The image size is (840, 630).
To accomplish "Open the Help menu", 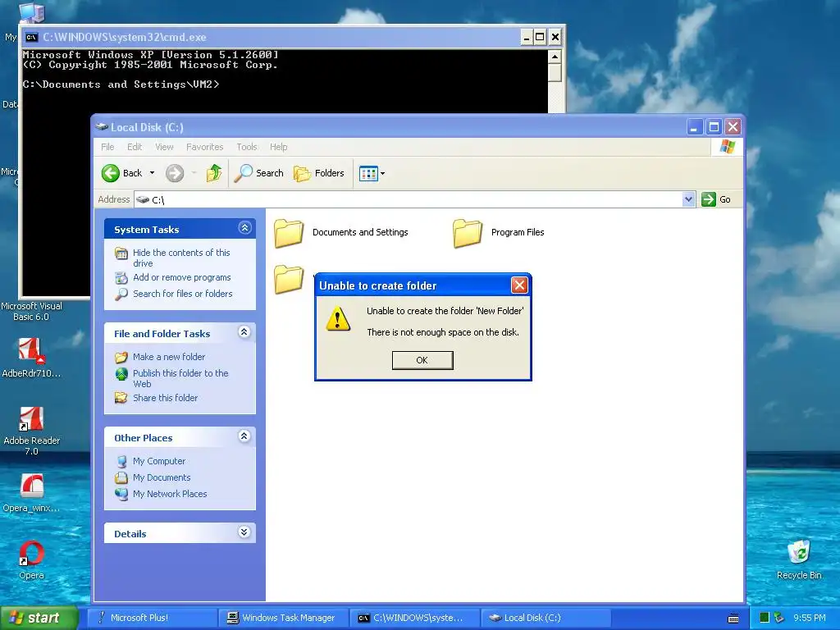I will click(279, 147).
